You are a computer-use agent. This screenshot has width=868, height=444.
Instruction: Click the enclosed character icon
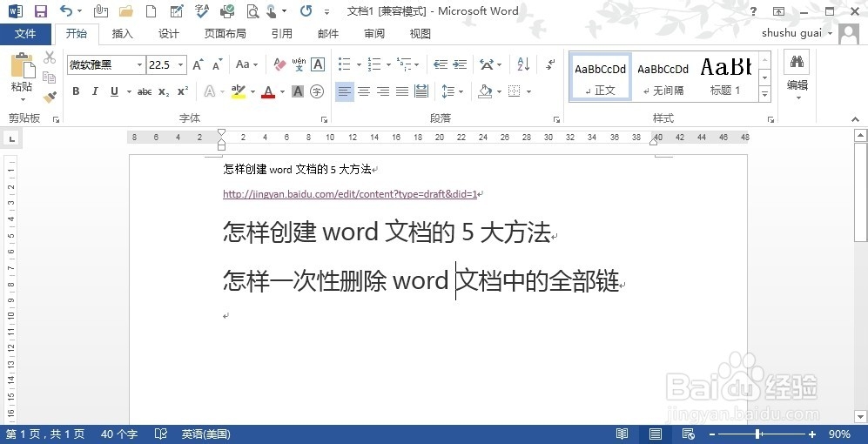(x=317, y=91)
